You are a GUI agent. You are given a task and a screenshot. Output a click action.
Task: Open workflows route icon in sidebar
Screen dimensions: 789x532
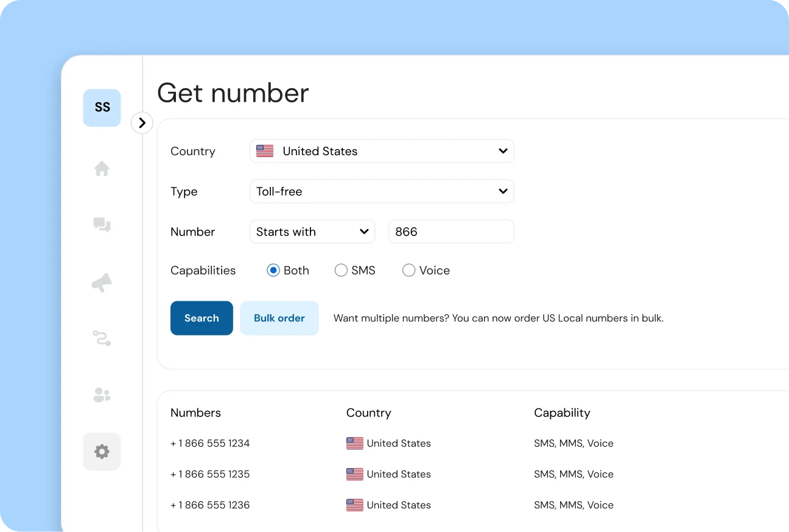point(102,338)
